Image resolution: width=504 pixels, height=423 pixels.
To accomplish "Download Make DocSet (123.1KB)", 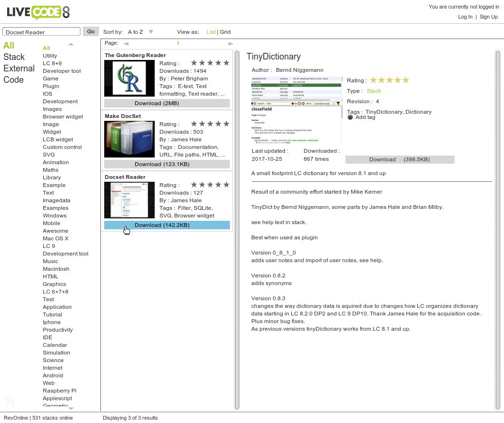I will (x=167, y=164).
